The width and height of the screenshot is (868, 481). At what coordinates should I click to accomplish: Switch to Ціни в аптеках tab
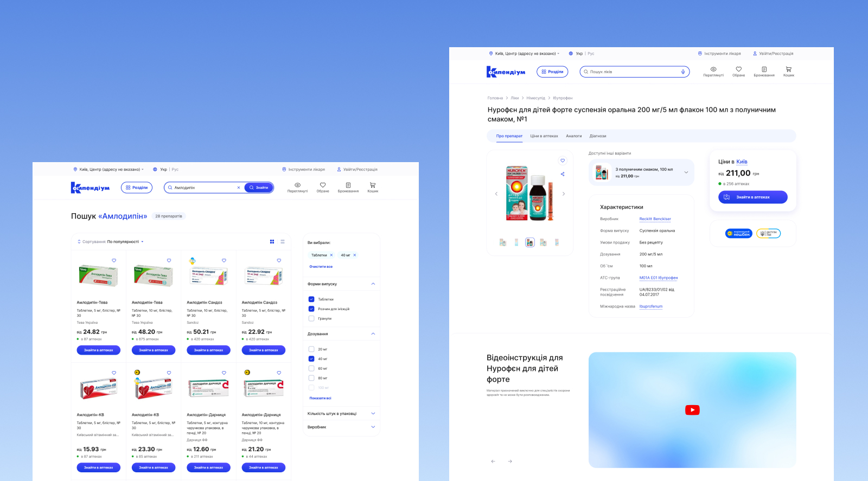pos(544,136)
